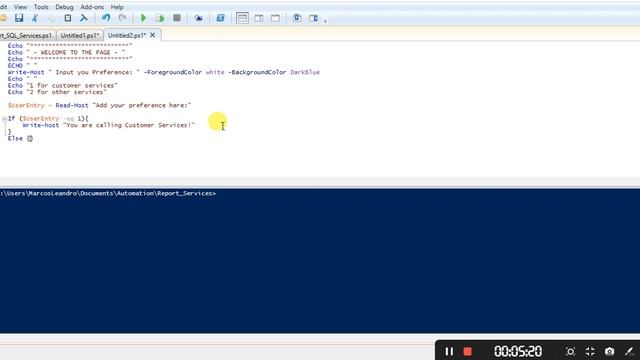Show Script Pane Maximized layout icon
640x360 pixels.
(x=276, y=18)
